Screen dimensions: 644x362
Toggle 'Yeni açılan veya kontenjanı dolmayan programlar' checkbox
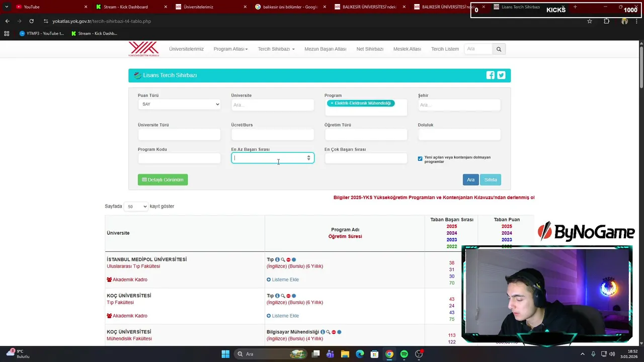pyautogui.click(x=420, y=159)
